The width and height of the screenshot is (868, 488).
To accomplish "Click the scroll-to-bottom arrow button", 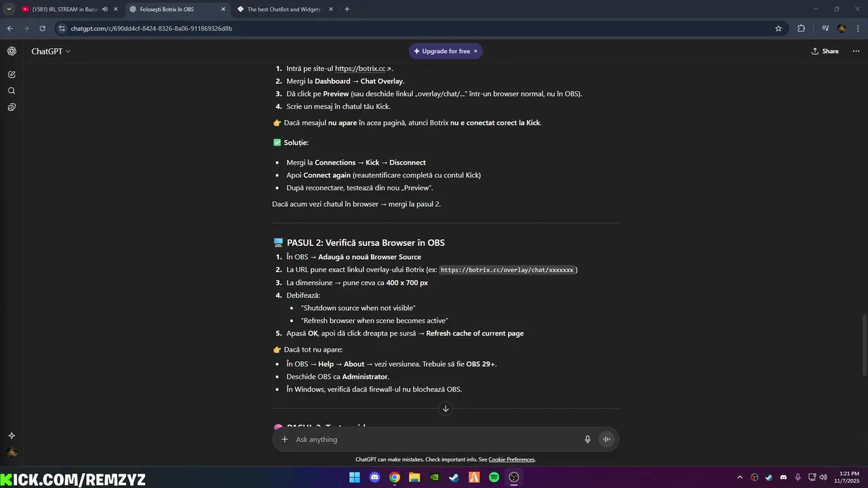I will pos(446,408).
